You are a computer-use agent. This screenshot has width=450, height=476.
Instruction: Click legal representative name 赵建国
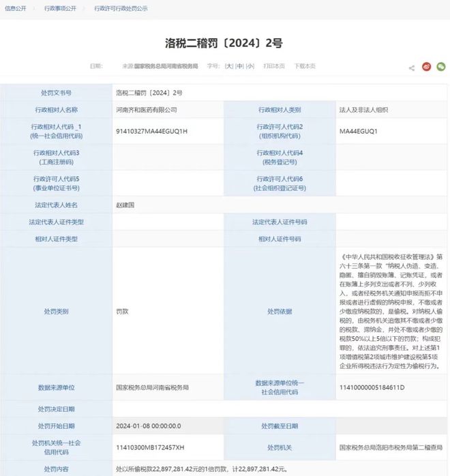[x=126, y=205]
